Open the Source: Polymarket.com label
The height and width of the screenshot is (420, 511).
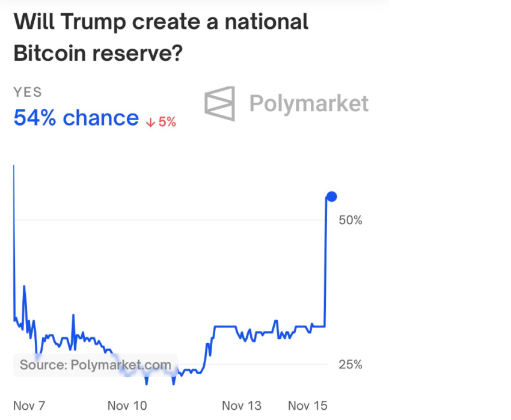(95, 364)
